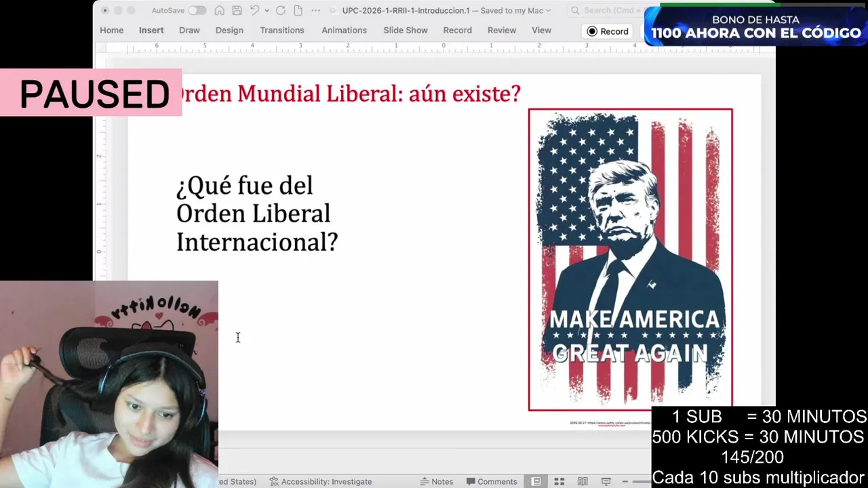Open the more toolbar options ellipsis
The height and width of the screenshot is (488, 868).
pyautogui.click(x=315, y=11)
